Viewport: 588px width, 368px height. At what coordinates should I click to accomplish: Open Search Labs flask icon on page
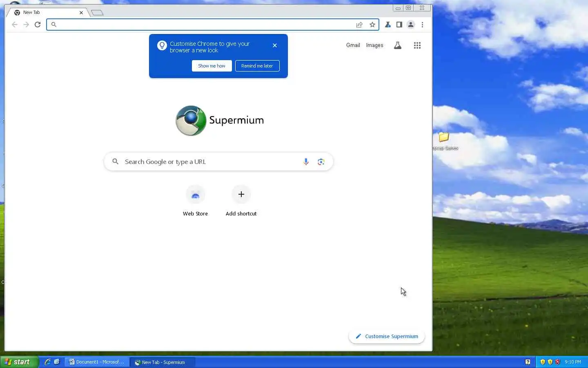[x=398, y=45]
